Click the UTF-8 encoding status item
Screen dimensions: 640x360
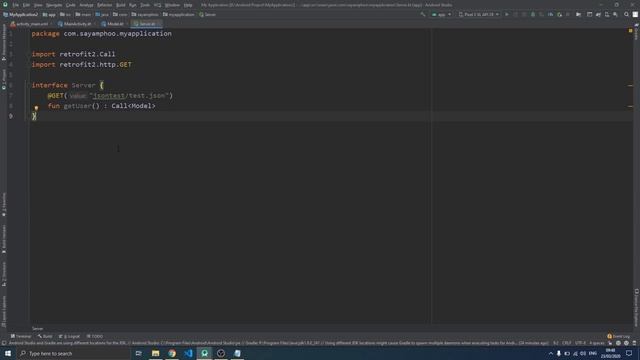point(580,343)
